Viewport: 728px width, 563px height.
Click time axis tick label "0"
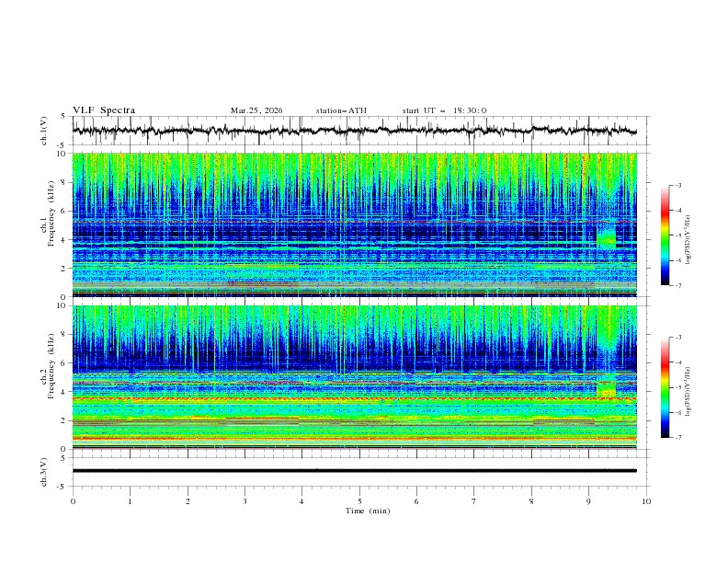click(x=73, y=501)
